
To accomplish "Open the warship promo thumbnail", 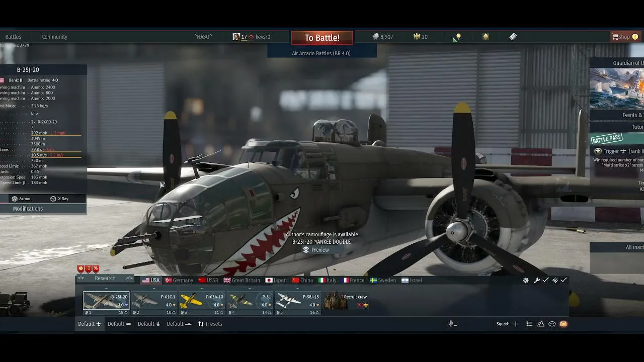I will click(617, 88).
